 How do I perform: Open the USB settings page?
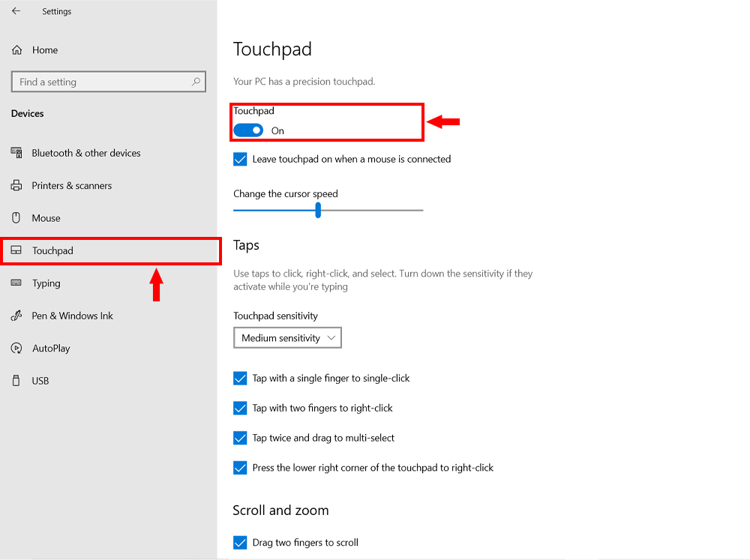(40, 381)
